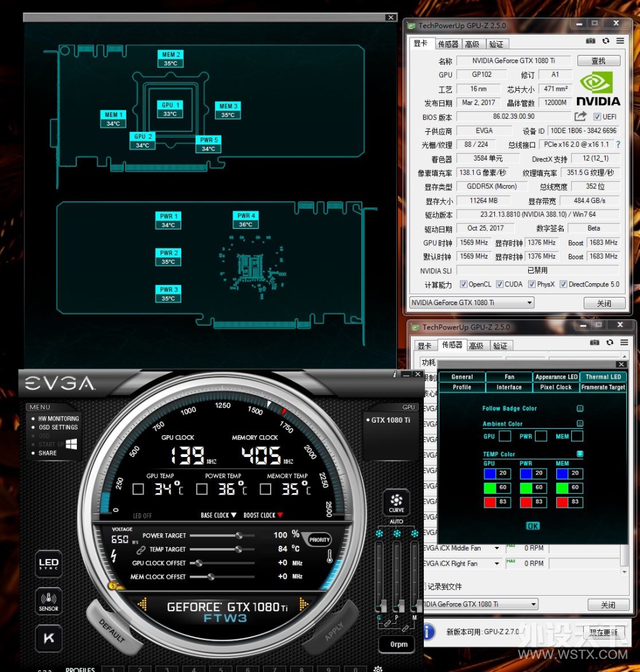Toggle the UEFI checkbox
Screen dimensions: 640x672
(597, 116)
